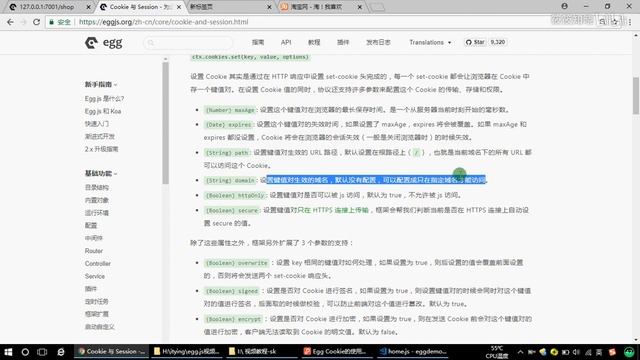This screenshot has height=360, width=640.
Task: Open the 运行环境 sidebar link
Action: tap(97, 213)
